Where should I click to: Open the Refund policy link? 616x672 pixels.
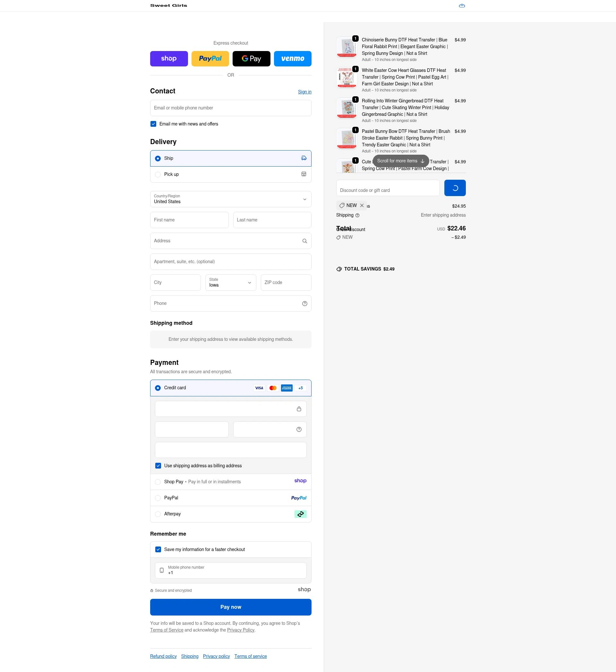(163, 656)
